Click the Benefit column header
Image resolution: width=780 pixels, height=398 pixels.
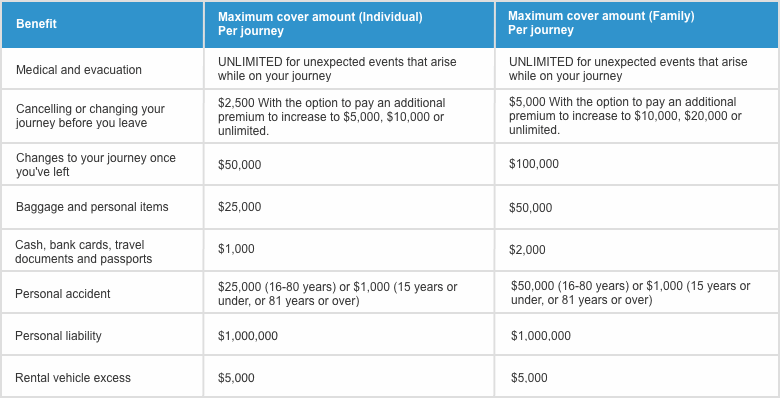coord(36,24)
